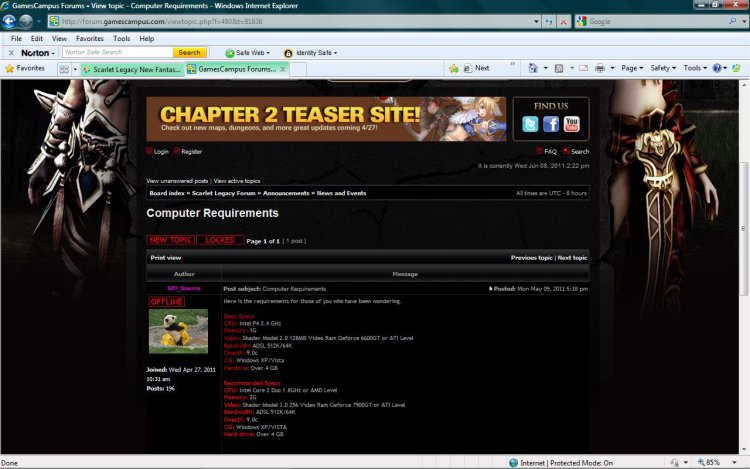Click the Help question mark icon
The width and height of the screenshot is (750, 469).
717,68
